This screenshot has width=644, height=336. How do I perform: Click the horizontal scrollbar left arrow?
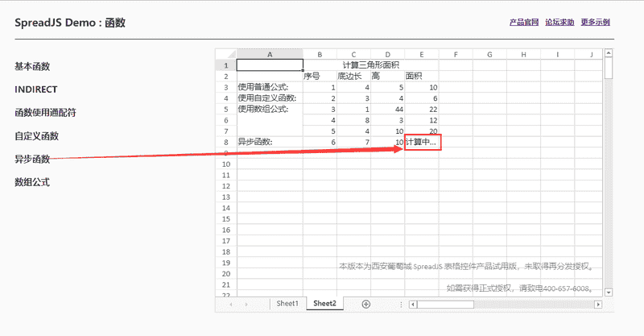coord(413,305)
